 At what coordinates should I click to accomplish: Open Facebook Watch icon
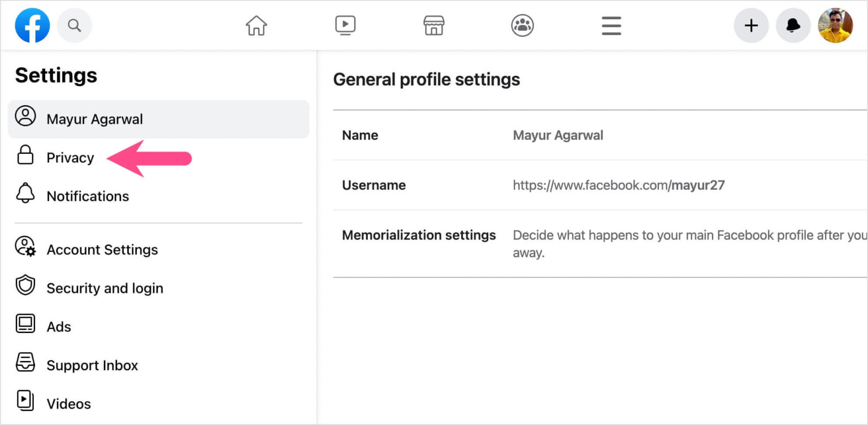[x=345, y=25]
